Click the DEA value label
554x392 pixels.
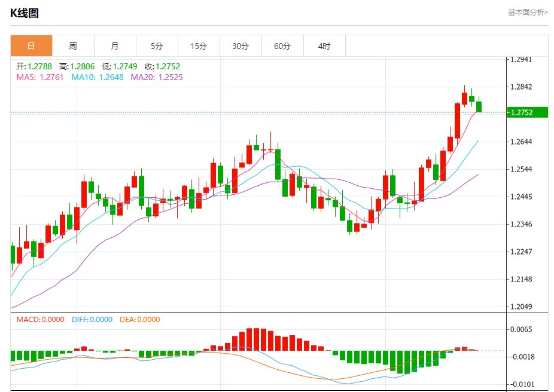coord(139,320)
